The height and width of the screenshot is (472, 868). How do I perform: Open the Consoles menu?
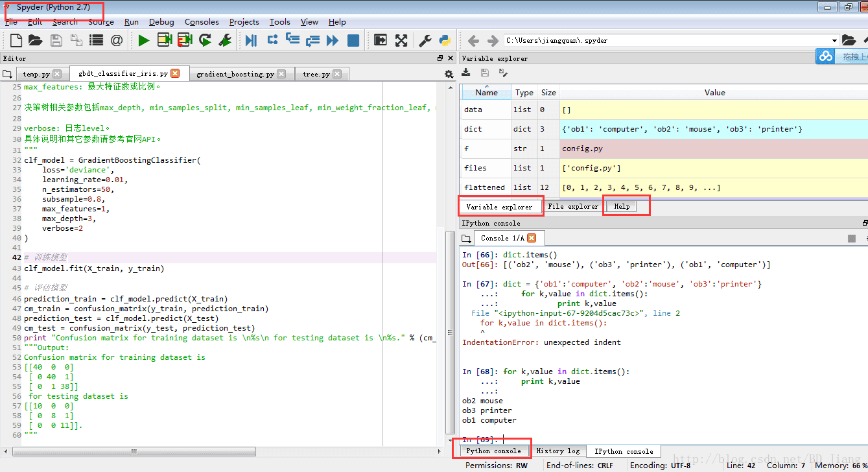click(x=202, y=21)
